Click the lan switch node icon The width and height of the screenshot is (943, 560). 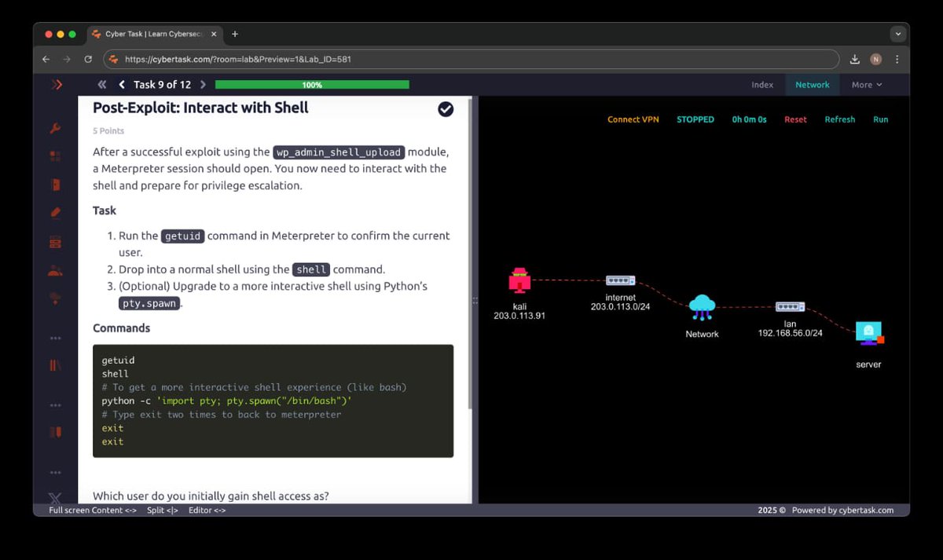790,306
